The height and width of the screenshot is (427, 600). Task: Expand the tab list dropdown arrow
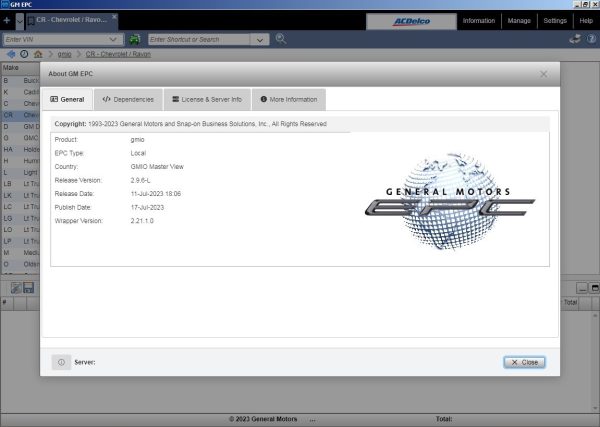[x=20, y=21]
